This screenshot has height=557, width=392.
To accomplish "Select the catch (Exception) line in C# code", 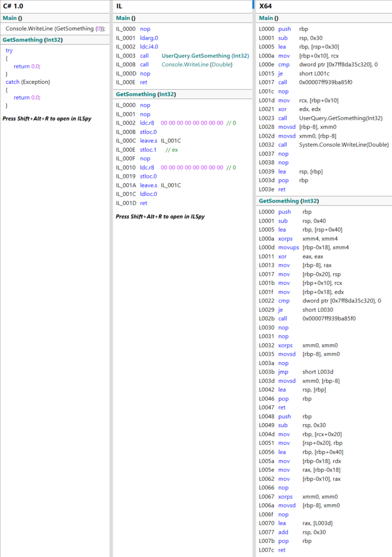I will (28, 82).
